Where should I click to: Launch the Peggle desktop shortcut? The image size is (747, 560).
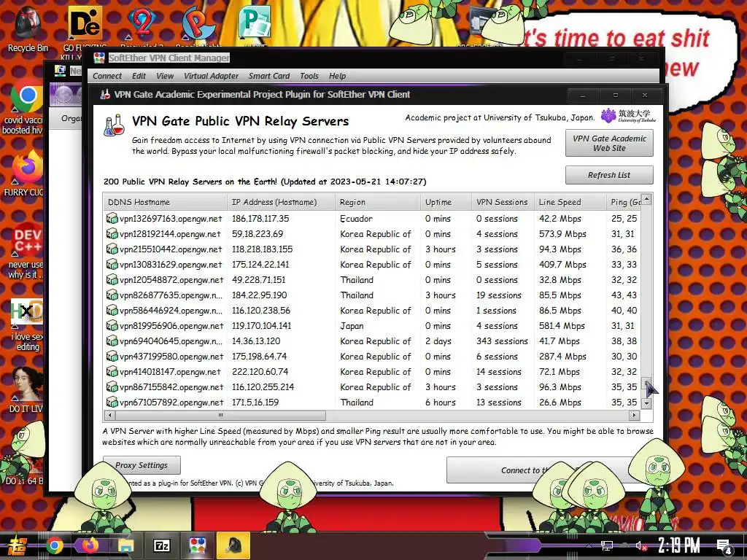tap(198, 24)
